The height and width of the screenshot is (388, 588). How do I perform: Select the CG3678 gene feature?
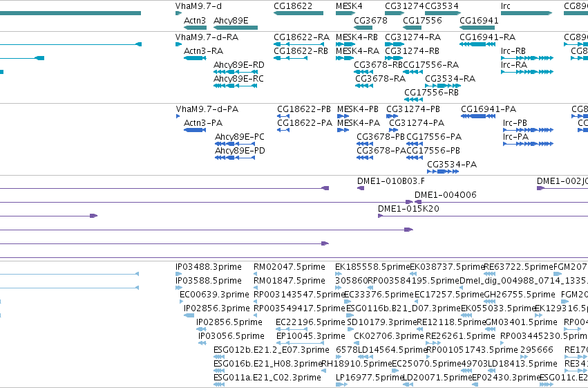(x=363, y=28)
